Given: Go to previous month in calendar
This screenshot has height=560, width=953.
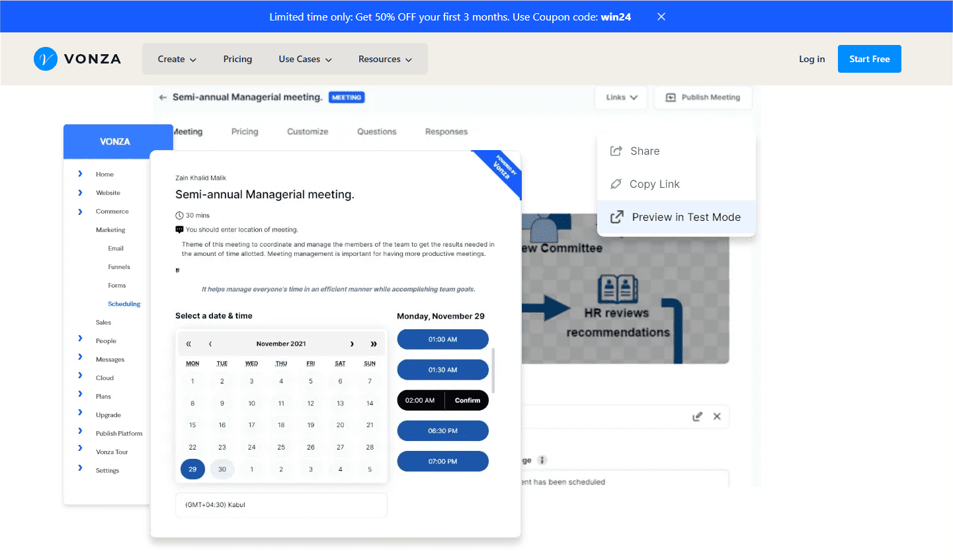Looking at the screenshot, I should pos(210,344).
